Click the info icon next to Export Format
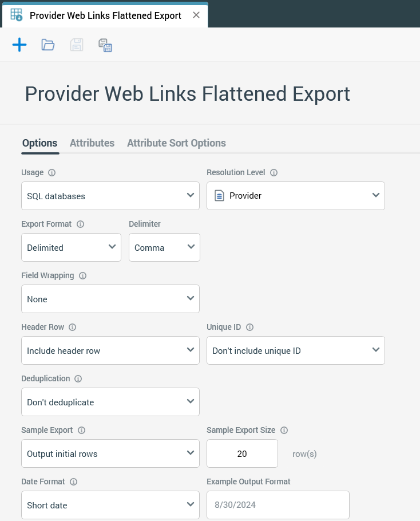 click(81, 224)
